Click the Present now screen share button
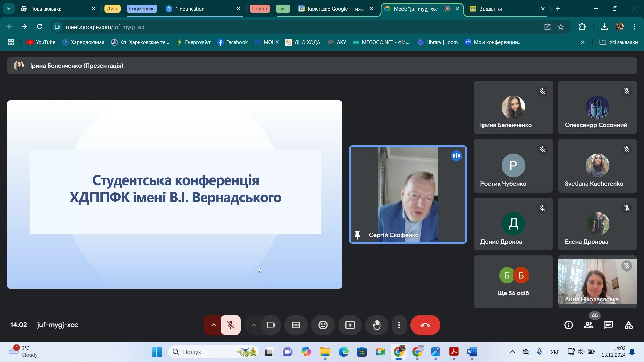This screenshot has height=362, width=644. pos(350,325)
